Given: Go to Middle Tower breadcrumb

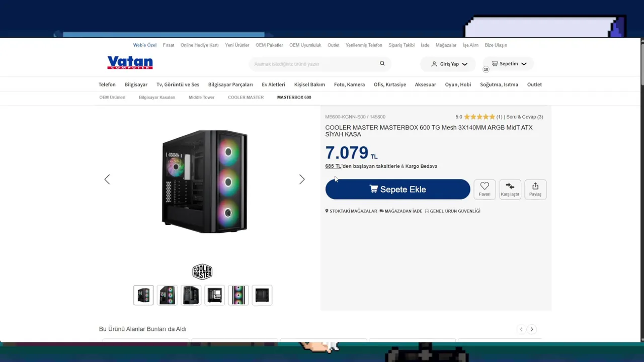Looking at the screenshot, I should (201, 98).
